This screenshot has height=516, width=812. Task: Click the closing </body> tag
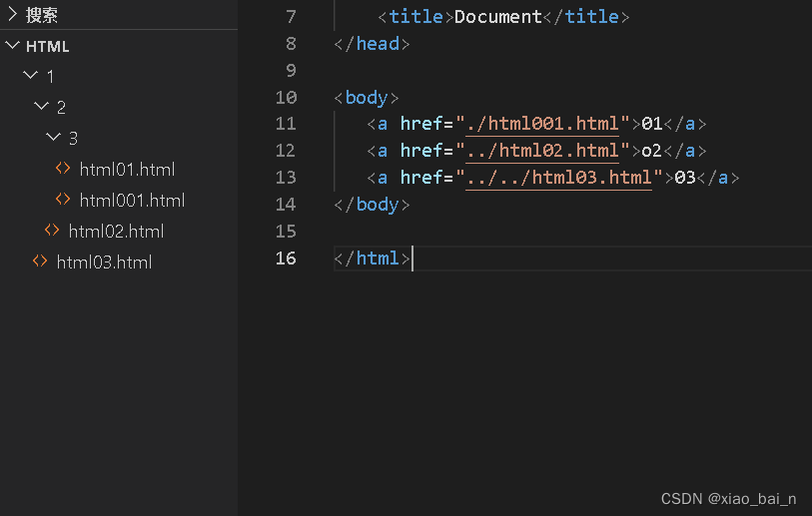[x=373, y=205]
